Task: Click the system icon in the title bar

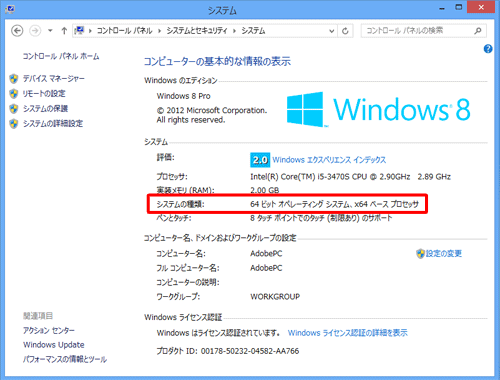Action: click(10, 9)
